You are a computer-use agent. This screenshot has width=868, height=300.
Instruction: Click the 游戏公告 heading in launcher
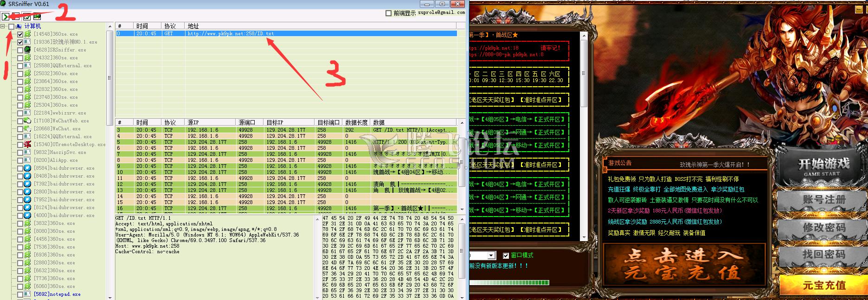[620, 163]
